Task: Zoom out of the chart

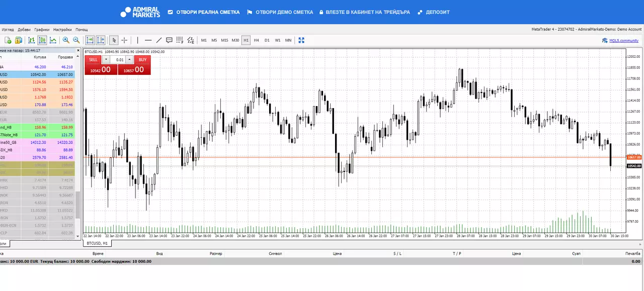Action: click(x=76, y=40)
